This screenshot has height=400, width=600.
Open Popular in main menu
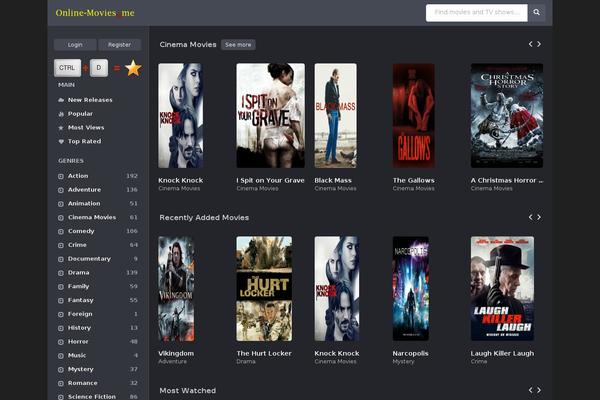(x=80, y=114)
